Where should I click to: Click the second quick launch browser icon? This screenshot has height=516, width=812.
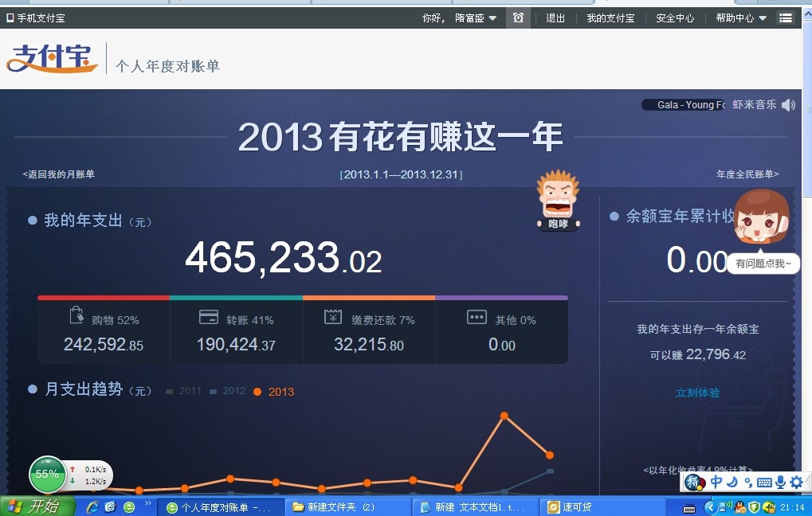click(110, 507)
